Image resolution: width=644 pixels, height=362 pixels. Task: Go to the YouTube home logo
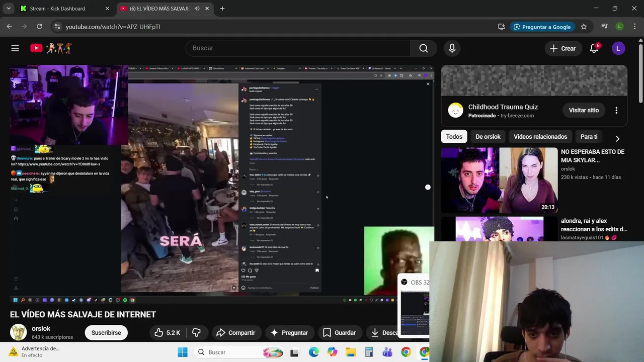[x=51, y=48]
